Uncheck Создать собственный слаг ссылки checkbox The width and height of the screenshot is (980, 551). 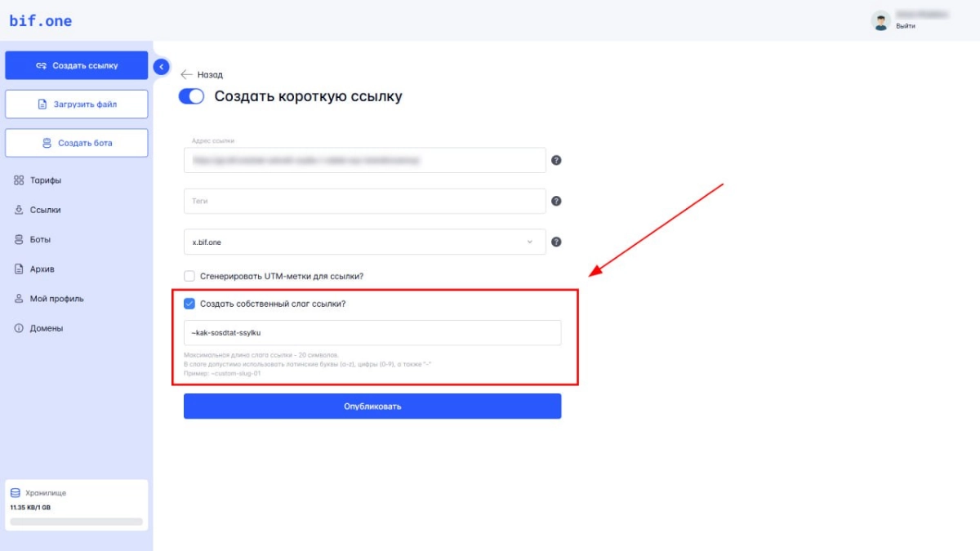coord(189,304)
